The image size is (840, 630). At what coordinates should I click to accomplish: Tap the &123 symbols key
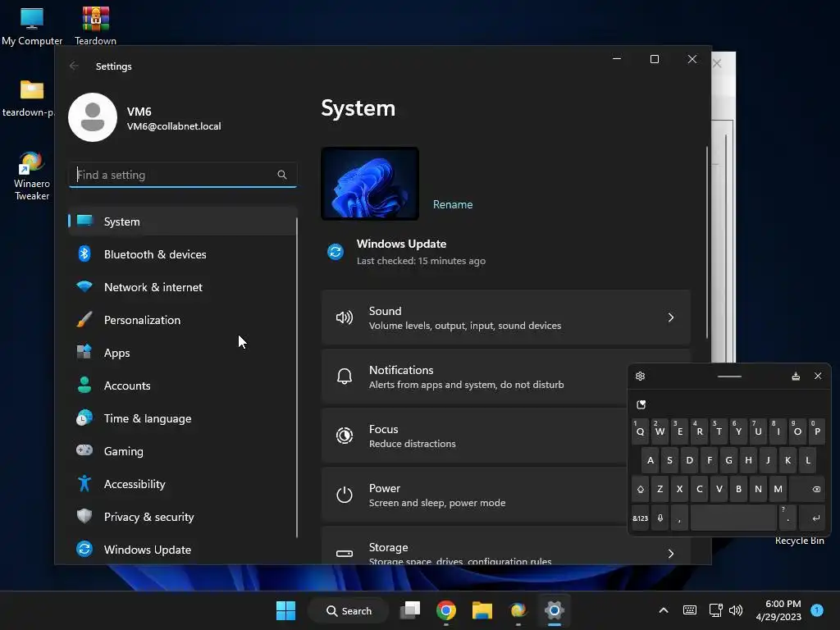coord(640,518)
